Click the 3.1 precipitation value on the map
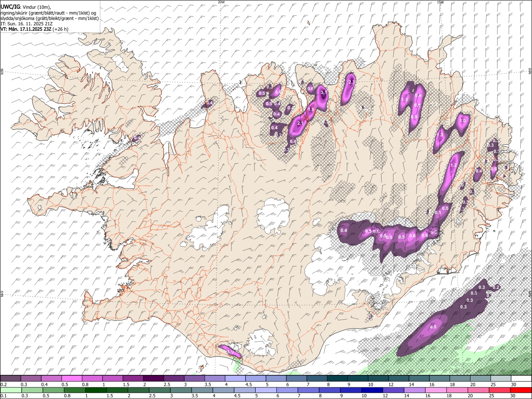Viewport: 532px width, 399px height. [x=324, y=92]
